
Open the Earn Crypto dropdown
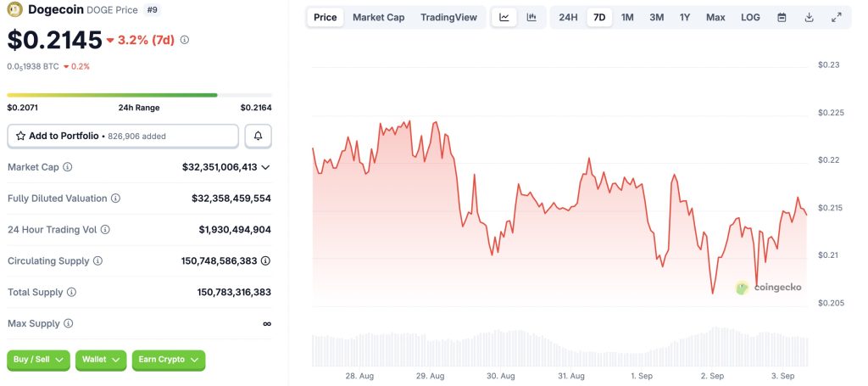tap(169, 360)
